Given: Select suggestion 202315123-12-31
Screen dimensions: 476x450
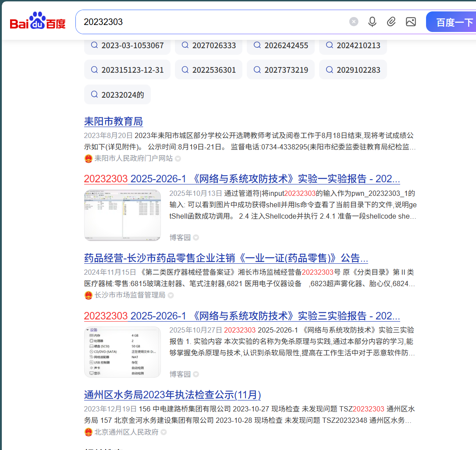Looking at the screenshot, I should [x=127, y=70].
